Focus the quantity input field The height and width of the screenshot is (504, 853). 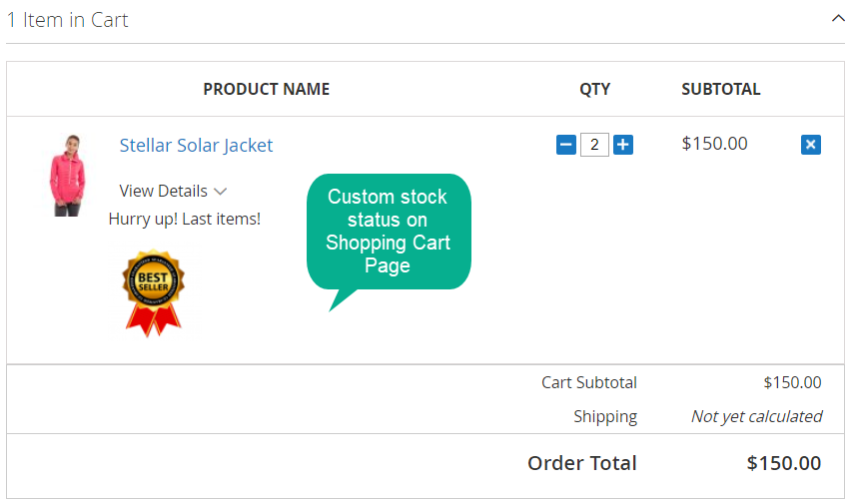(594, 145)
